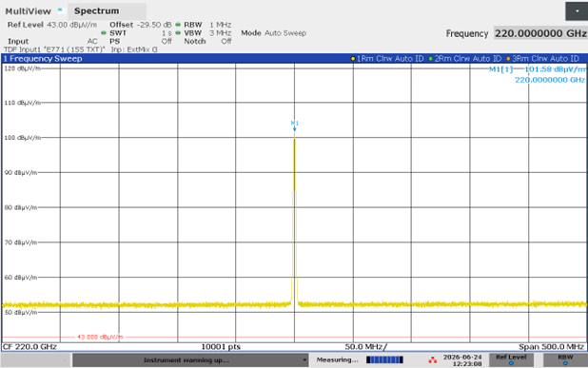The width and height of the screenshot is (588, 368).
Task: Click the Inp: ExtMix G label
Action: click(134, 49)
